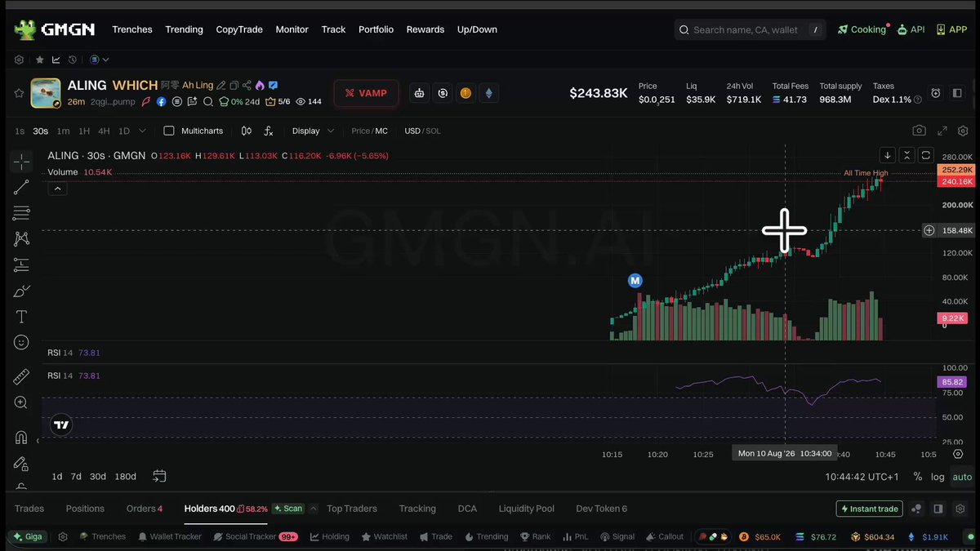Select the text annotation tool
Screen dimensions: 980x551
coord(21,317)
